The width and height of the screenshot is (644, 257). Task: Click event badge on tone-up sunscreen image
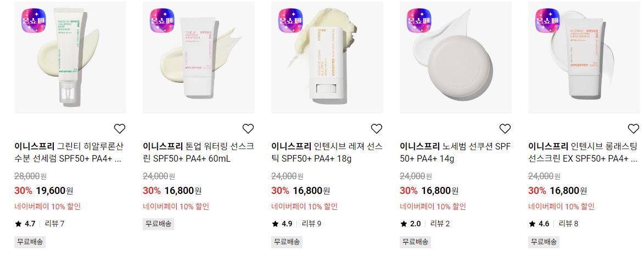click(162, 20)
